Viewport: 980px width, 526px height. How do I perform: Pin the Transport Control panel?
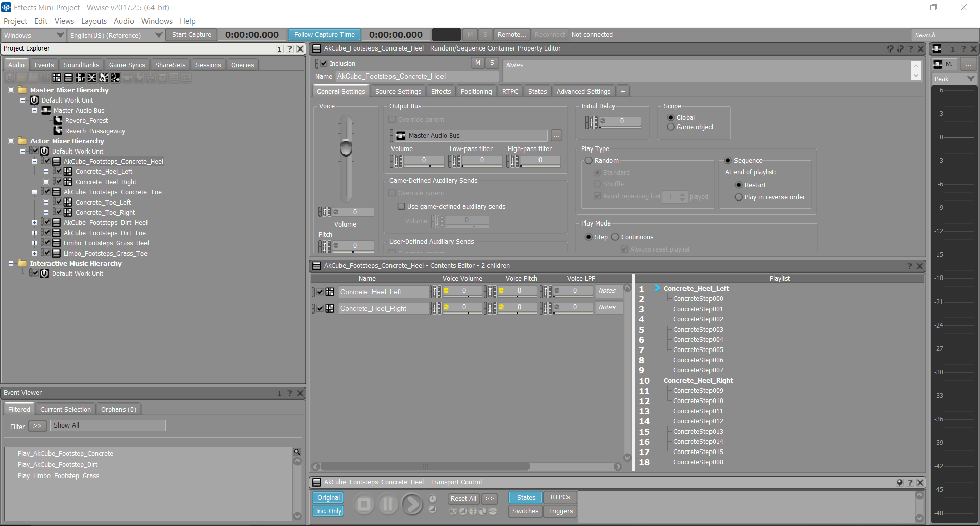coord(900,483)
